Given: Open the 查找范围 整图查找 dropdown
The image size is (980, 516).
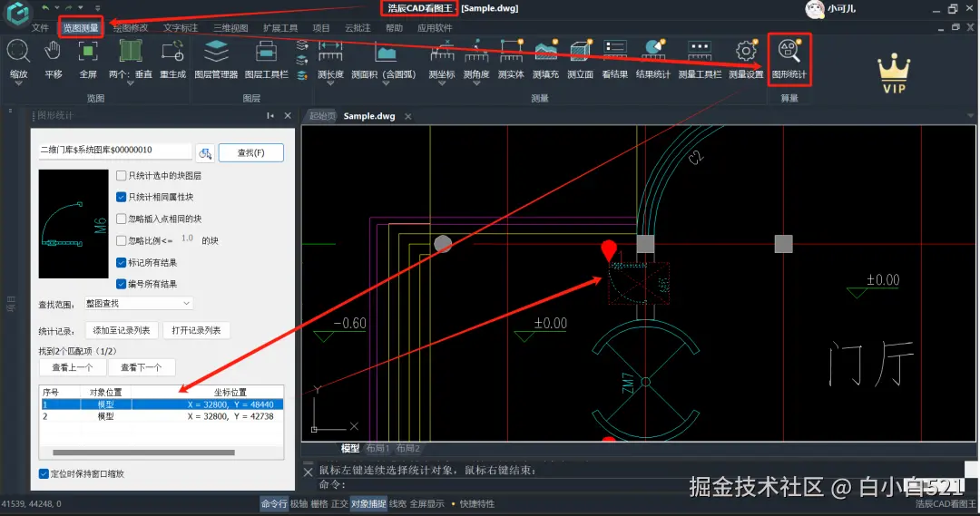Looking at the screenshot, I should [138, 303].
